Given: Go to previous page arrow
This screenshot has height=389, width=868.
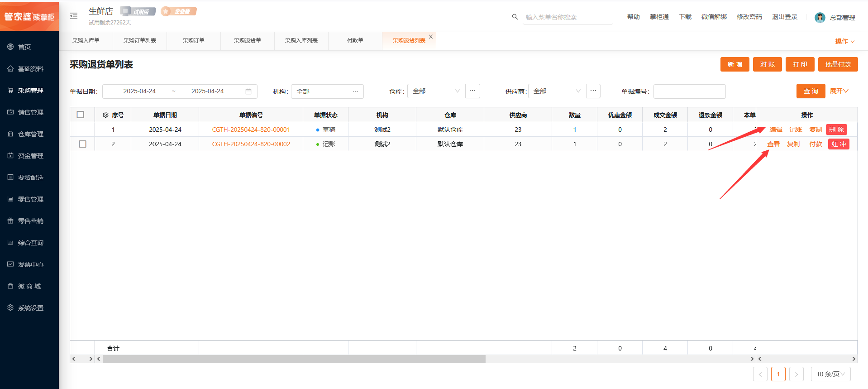Looking at the screenshot, I should coord(760,374).
